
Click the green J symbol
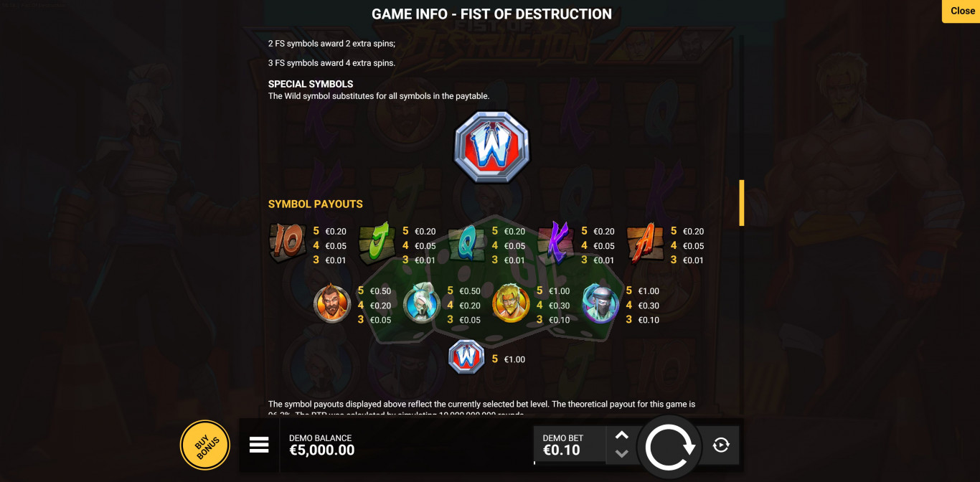coord(377,243)
